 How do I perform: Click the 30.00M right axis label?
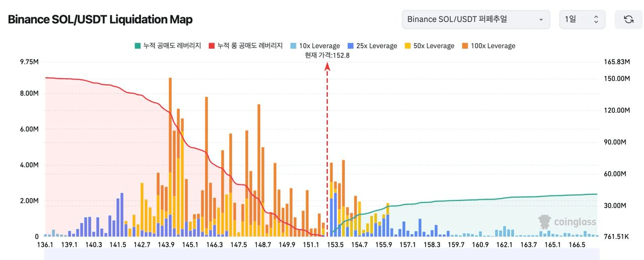click(615, 206)
